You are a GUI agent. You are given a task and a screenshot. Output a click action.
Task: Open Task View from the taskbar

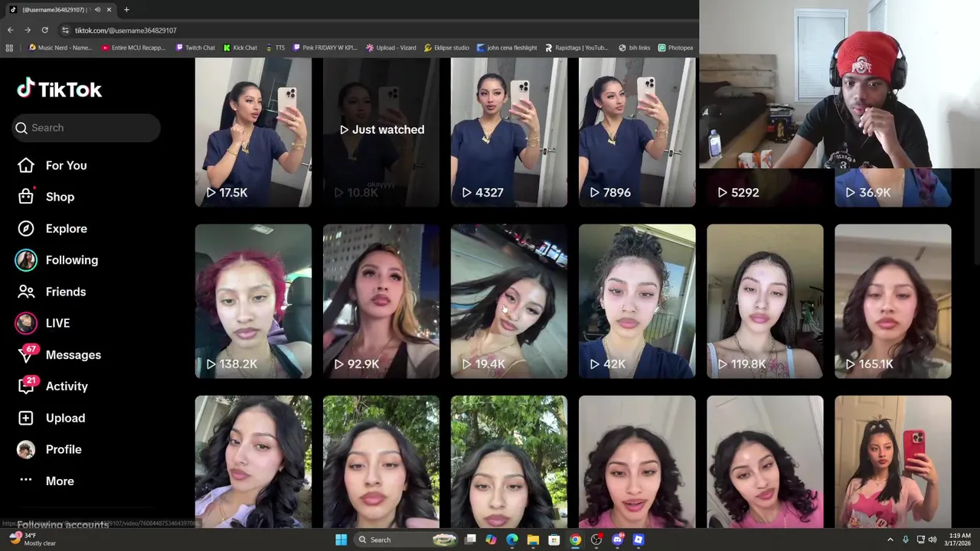pos(470,540)
